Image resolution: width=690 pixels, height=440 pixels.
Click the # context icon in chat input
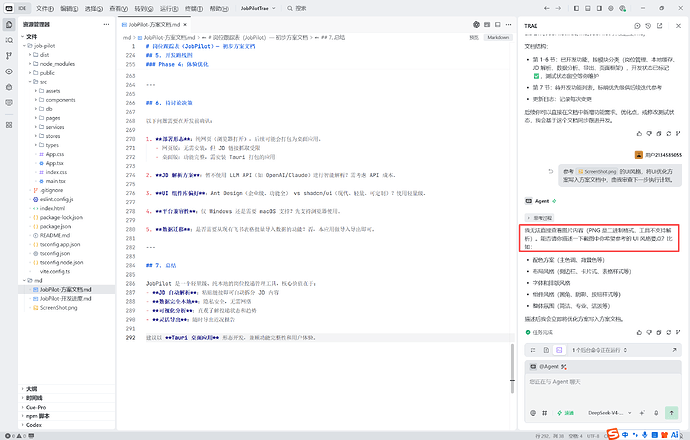click(x=545, y=413)
